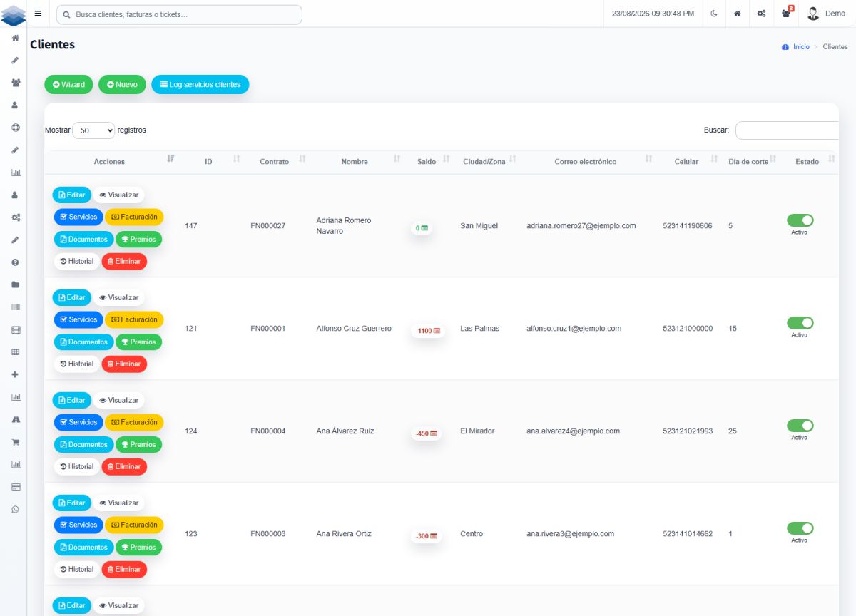Open the film strip icon in sidebar
The width and height of the screenshot is (856, 616).
tap(15, 329)
